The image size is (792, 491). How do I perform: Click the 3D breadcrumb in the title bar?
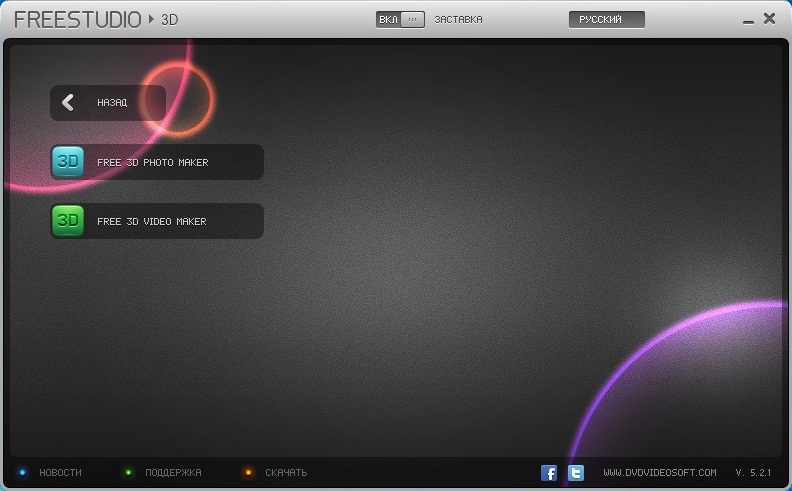pyautogui.click(x=169, y=19)
